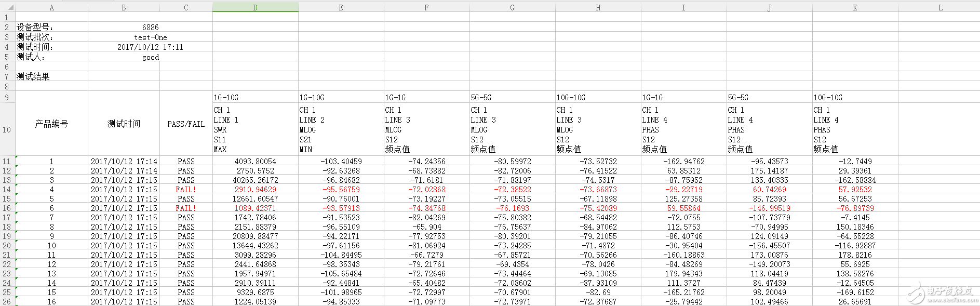Click red value 57.92532

coord(855,190)
